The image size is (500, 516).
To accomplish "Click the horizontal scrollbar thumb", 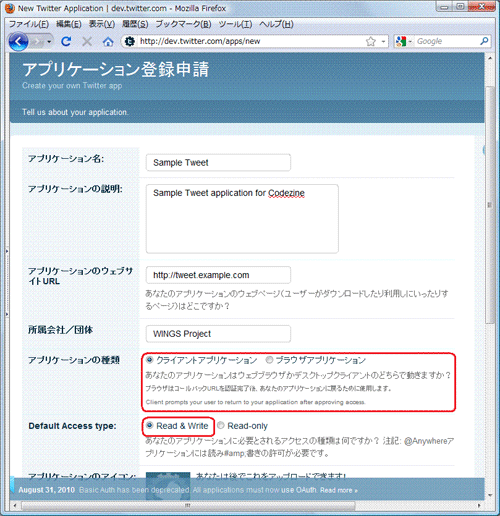I will [x=188, y=505].
